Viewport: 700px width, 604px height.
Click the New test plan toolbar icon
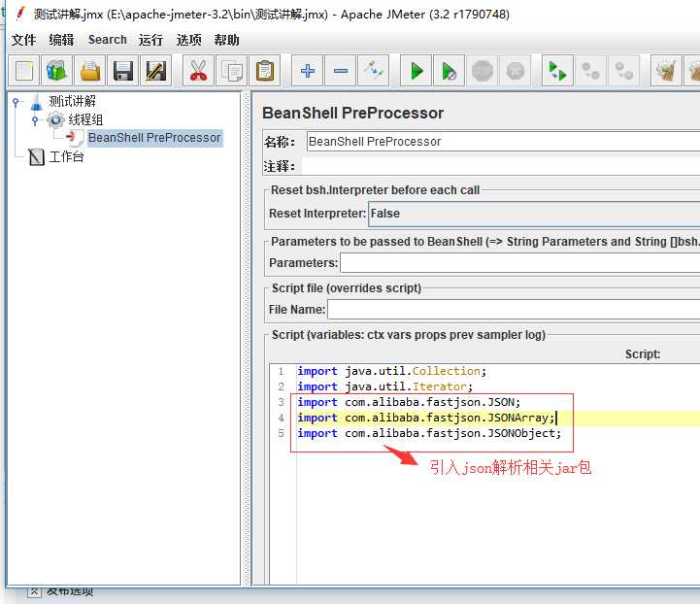24,71
